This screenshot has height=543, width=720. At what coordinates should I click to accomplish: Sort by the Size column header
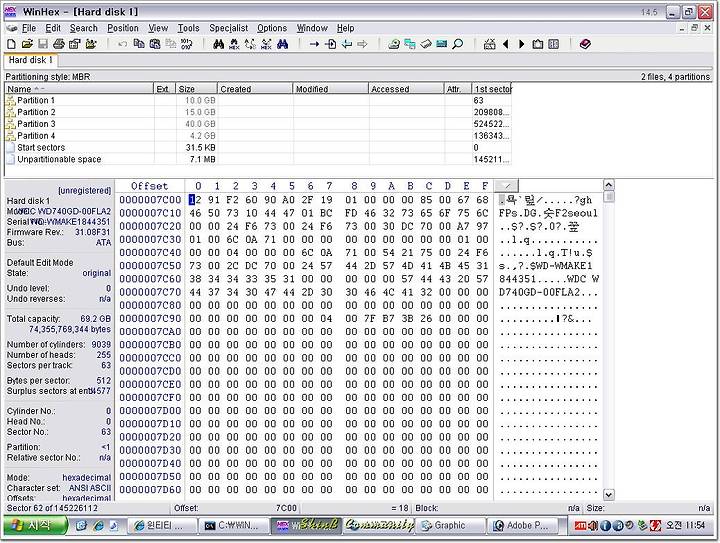click(197, 89)
